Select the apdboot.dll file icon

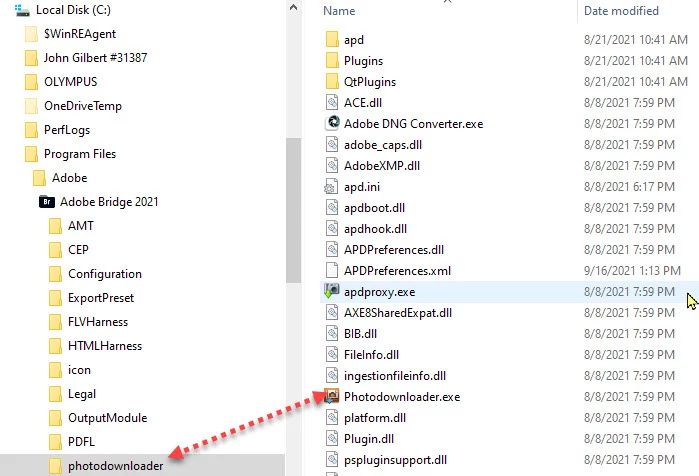tap(332, 208)
